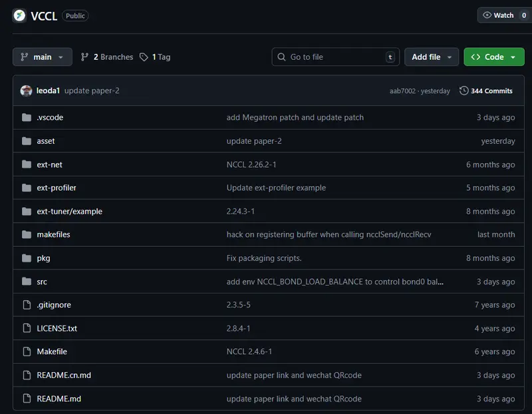Open the README.md file
This screenshot has width=532, height=414.
[x=59, y=399]
